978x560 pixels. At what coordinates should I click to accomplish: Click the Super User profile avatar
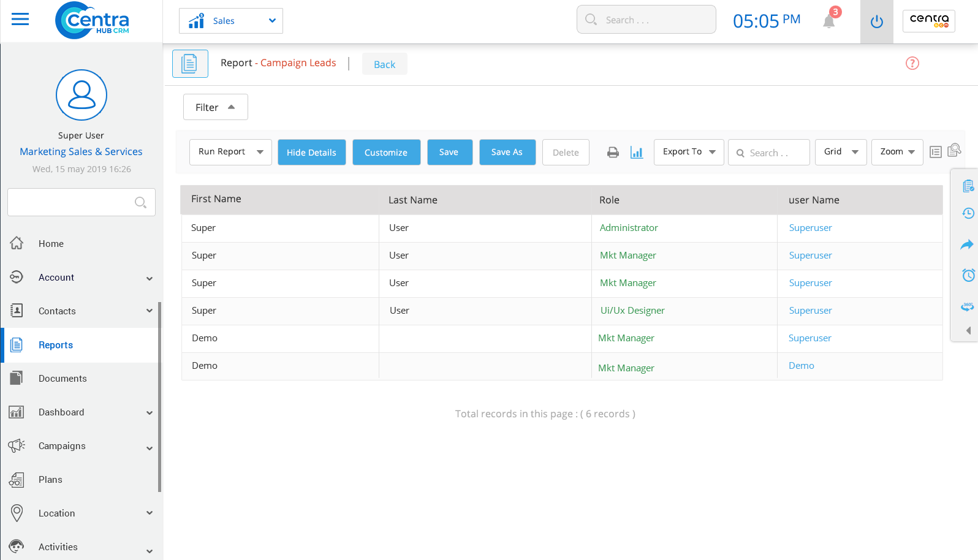(81, 95)
